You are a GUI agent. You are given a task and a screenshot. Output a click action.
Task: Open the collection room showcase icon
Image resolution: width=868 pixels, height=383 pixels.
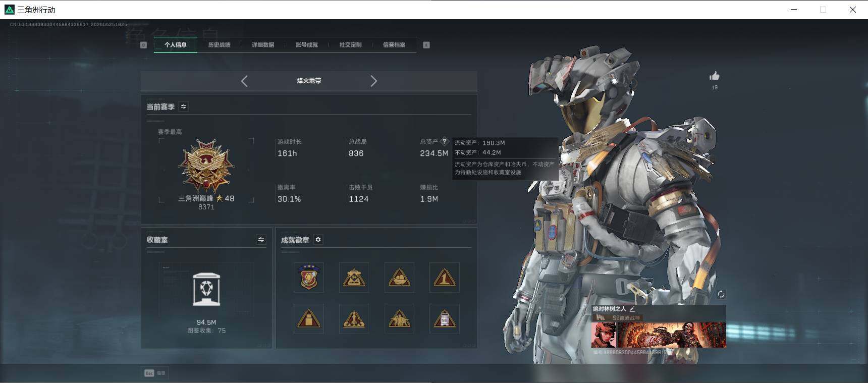[x=206, y=290]
